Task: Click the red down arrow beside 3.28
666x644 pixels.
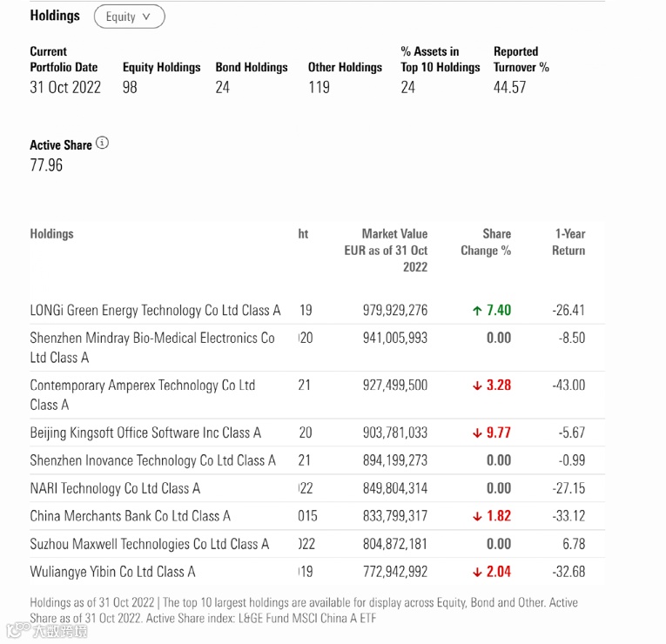Action: click(x=477, y=386)
